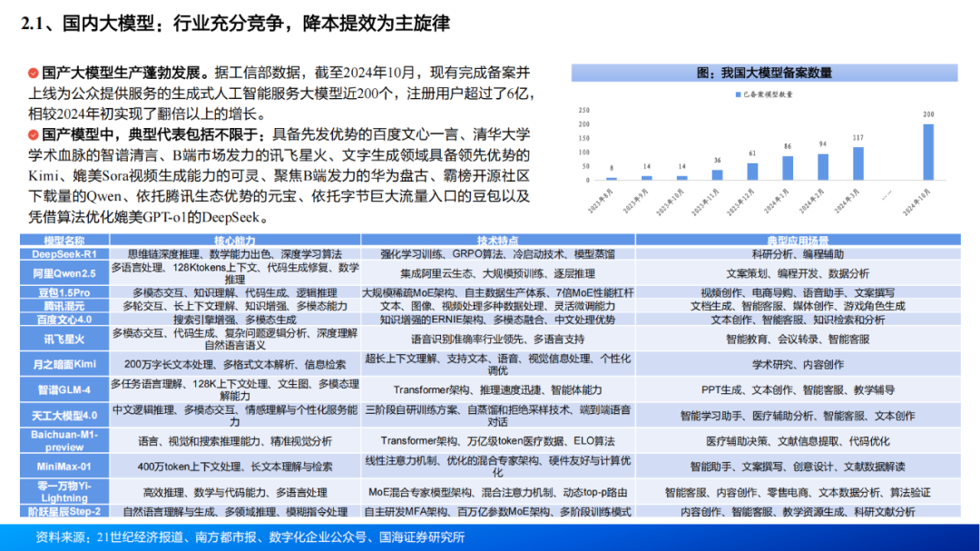Click the red bullet before 国产大模型生产蓬勃发展
The height and width of the screenshot is (551, 980).
[x=34, y=74]
